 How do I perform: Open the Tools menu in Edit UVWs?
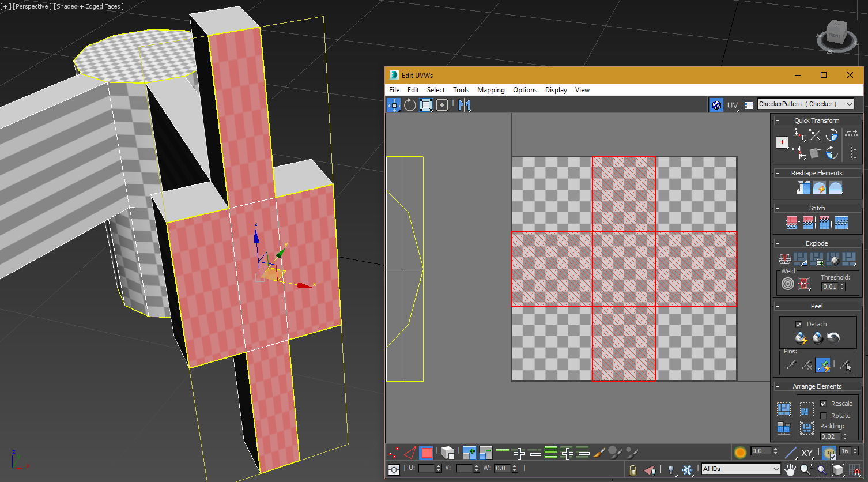461,90
